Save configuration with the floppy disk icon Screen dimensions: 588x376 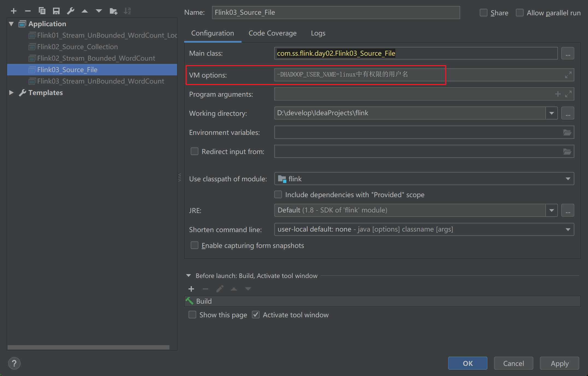coord(56,11)
